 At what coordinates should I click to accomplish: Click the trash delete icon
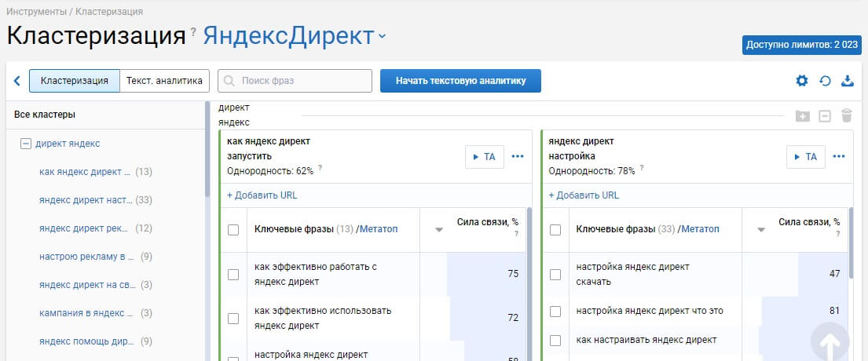point(846,116)
